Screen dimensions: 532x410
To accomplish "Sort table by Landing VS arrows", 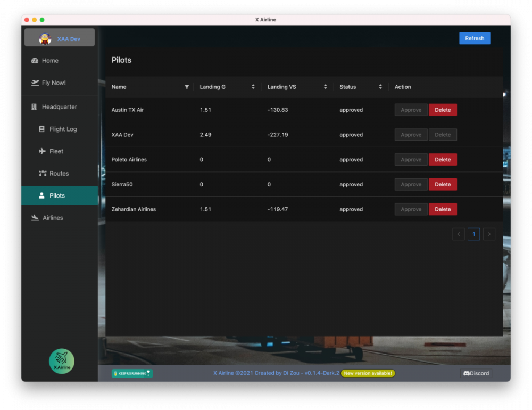I will coord(325,87).
